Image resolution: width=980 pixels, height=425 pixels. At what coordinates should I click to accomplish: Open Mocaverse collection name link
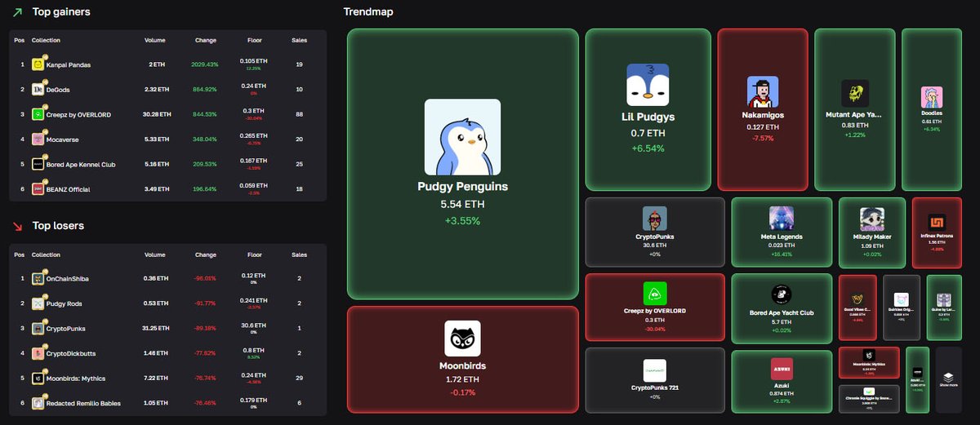[62, 139]
